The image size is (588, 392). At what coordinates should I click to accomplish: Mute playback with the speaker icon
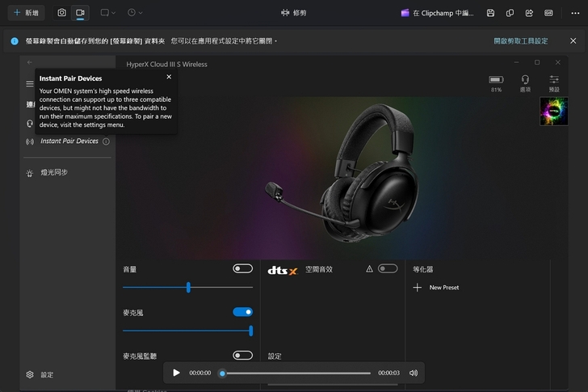click(x=414, y=373)
